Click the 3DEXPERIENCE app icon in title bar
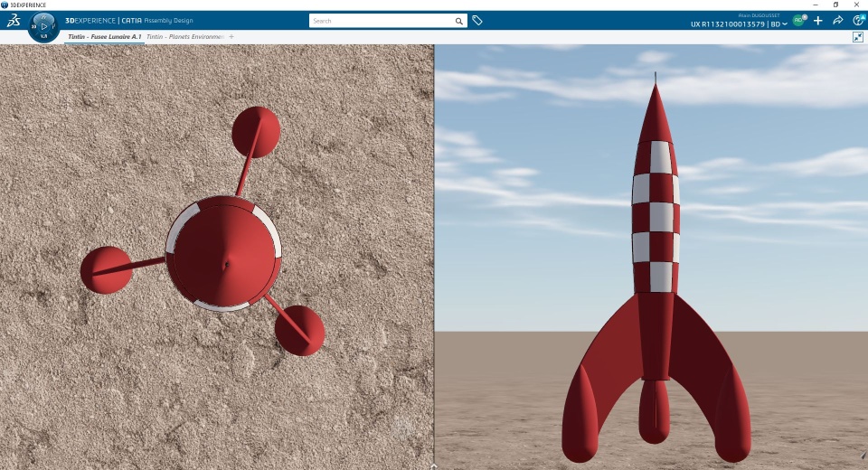868x470 pixels. point(5,5)
